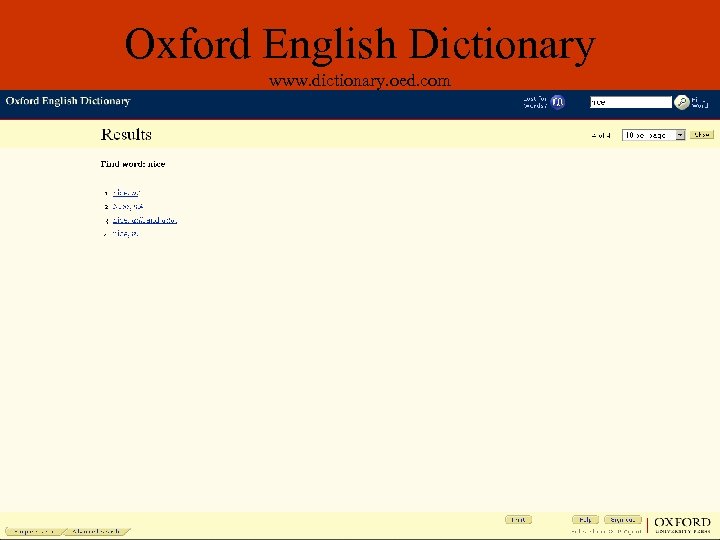Click the www.dictionary.oed.com address text

click(360, 81)
